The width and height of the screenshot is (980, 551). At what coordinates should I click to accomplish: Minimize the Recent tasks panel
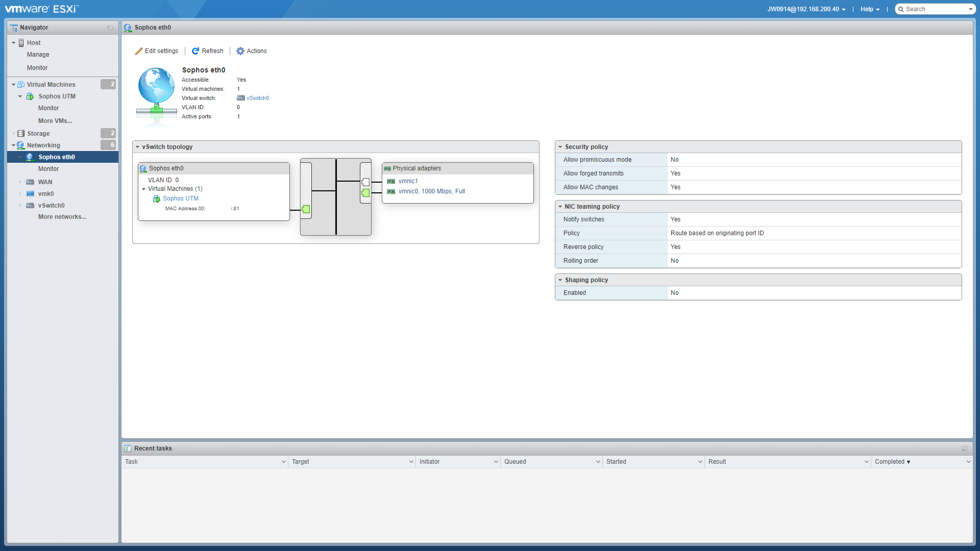(x=965, y=449)
